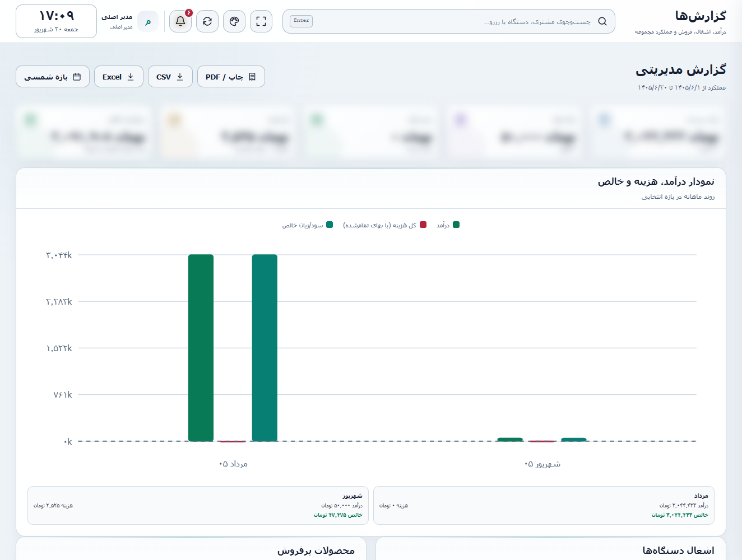Click the search magnifier icon

click(602, 21)
